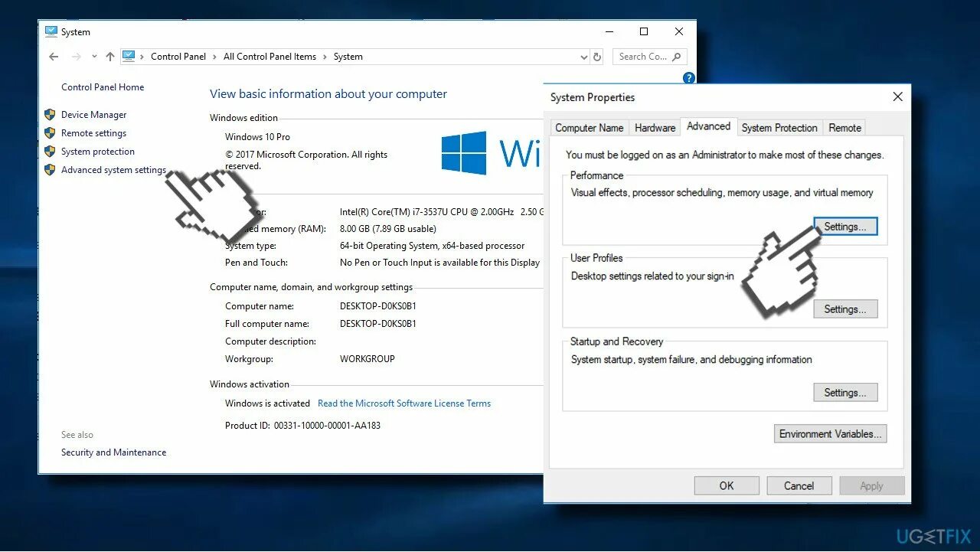
Task: Click the Control Panel breadcrumb
Action: click(178, 57)
